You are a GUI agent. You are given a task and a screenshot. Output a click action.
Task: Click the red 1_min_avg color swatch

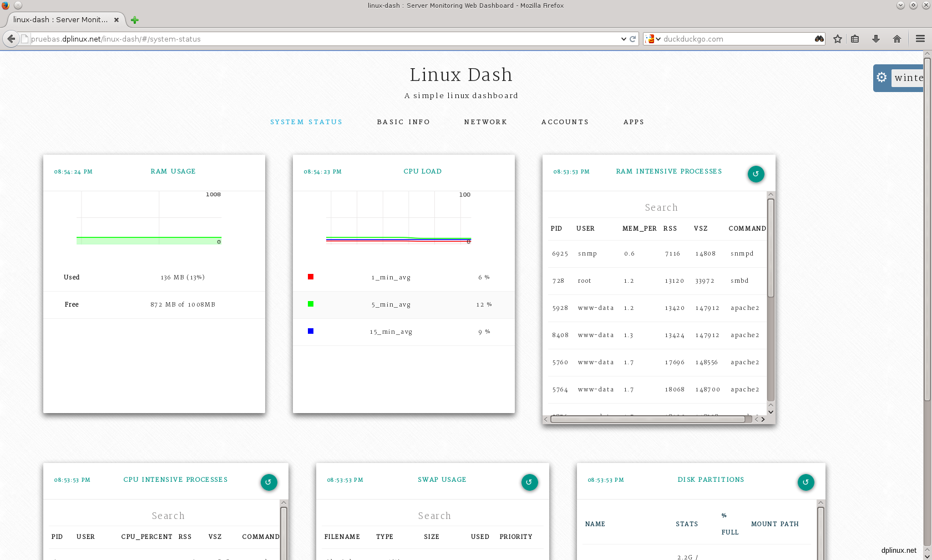click(x=311, y=277)
